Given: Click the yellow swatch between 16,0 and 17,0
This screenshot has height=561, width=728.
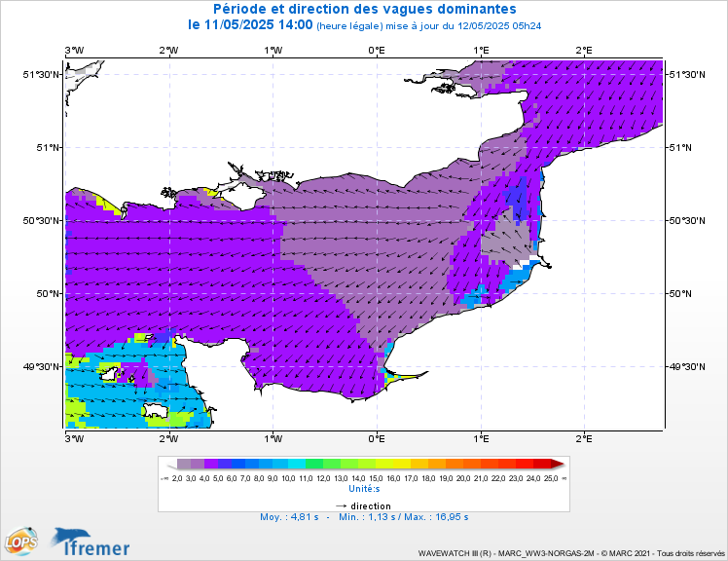Looking at the screenshot, I should [x=402, y=464].
